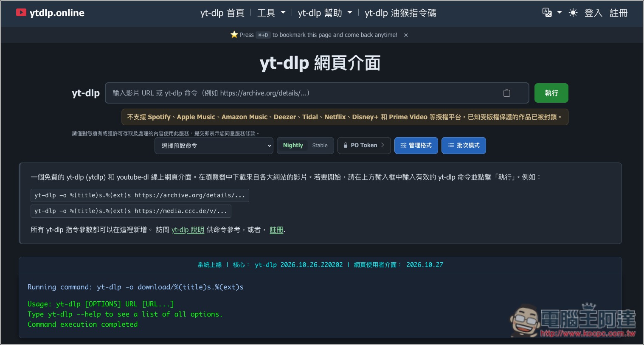Open the 選擇預設命令 dropdown

point(214,146)
